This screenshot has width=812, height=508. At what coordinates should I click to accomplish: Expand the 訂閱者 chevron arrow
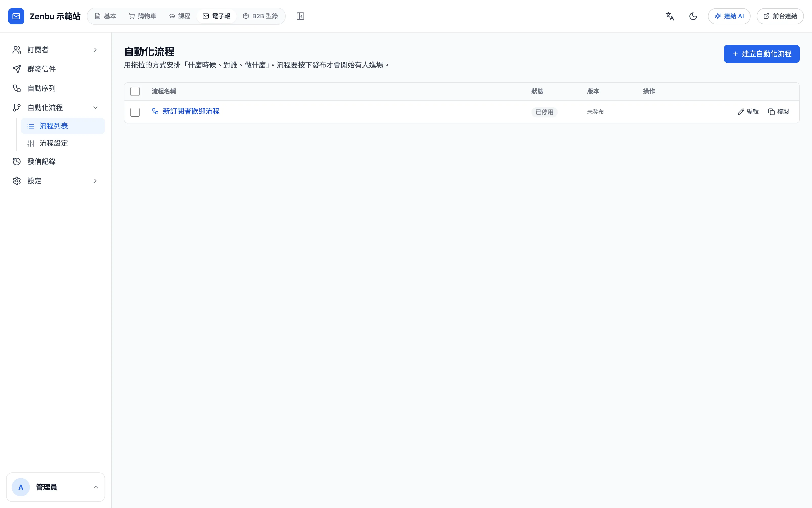pos(95,50)
